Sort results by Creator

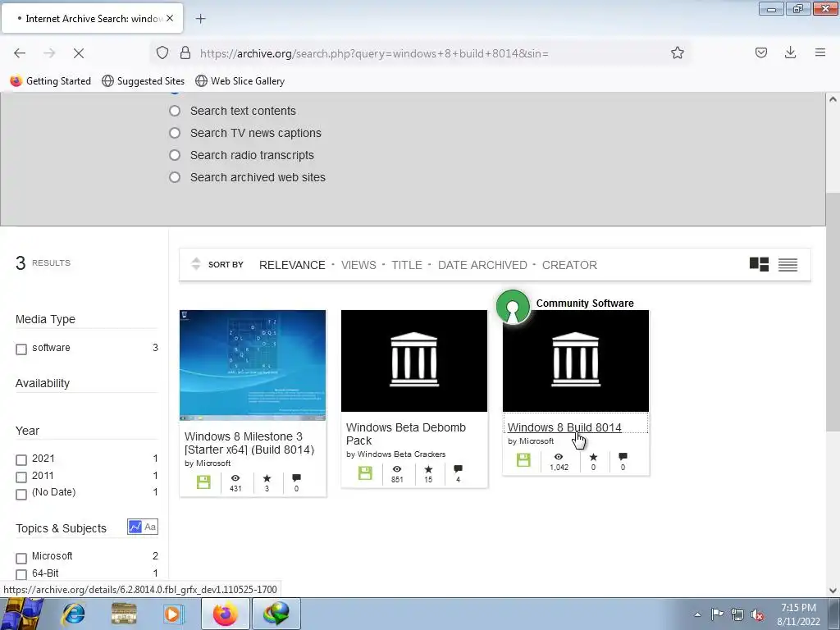tap(569, 265)
